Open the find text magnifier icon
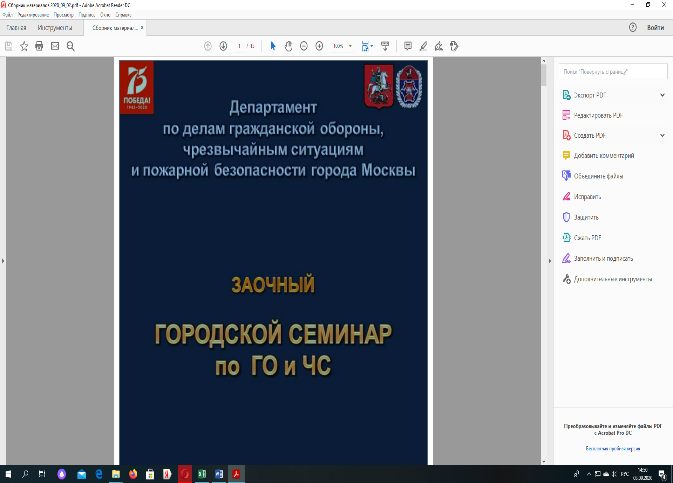This screenshot has width=673, height=483. (71, 46)
